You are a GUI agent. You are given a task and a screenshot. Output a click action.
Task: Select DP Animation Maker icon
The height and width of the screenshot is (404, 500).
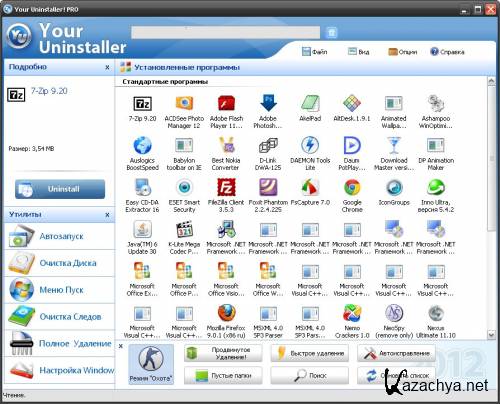436,145
